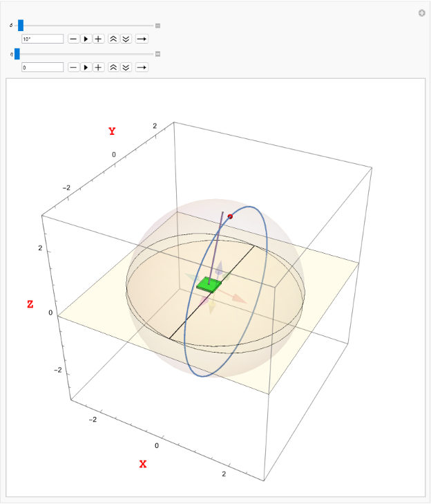The image size is (431, 504).
Task: Click the δ slider thumb
Action: pyautogui.click(x=21, y=26)
